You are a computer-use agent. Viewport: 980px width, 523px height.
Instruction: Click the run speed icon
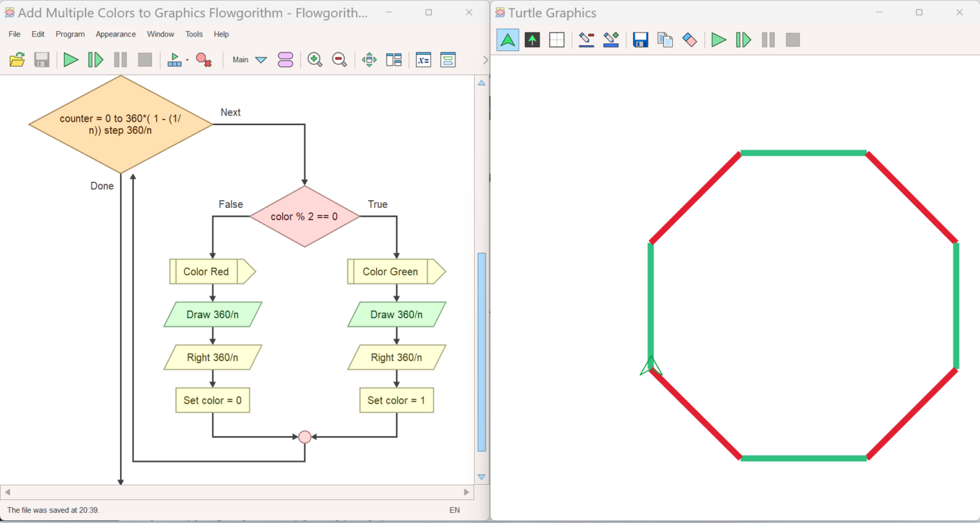click(x=174, y=60)
